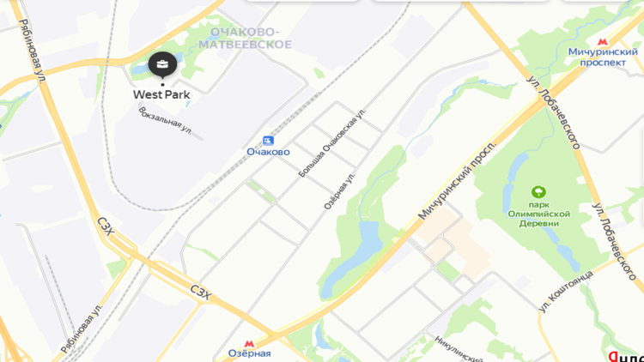Open the Мичуринский проспект metro icon
Screen dimensions: 644x362
pyautogui.click(x=603, y=41)
